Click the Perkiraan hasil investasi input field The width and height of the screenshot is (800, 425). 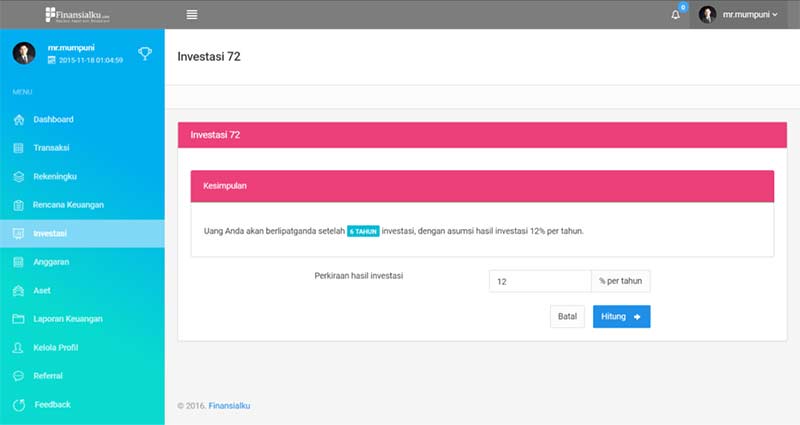pos(540,282)
